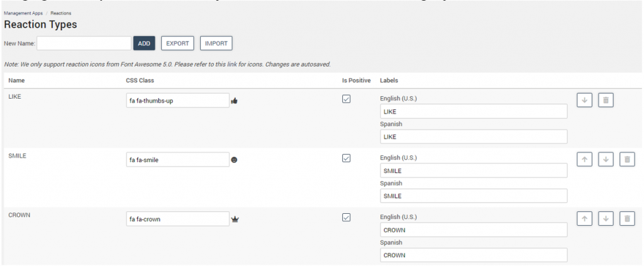Delete the CROWN reaction type
The image size is (644, 266).
(x=627, y=219)
